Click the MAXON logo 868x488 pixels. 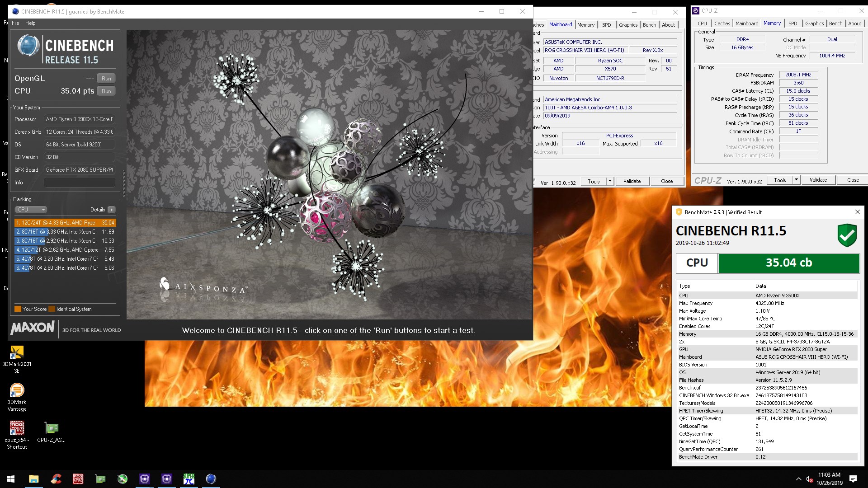pos(33,328)
